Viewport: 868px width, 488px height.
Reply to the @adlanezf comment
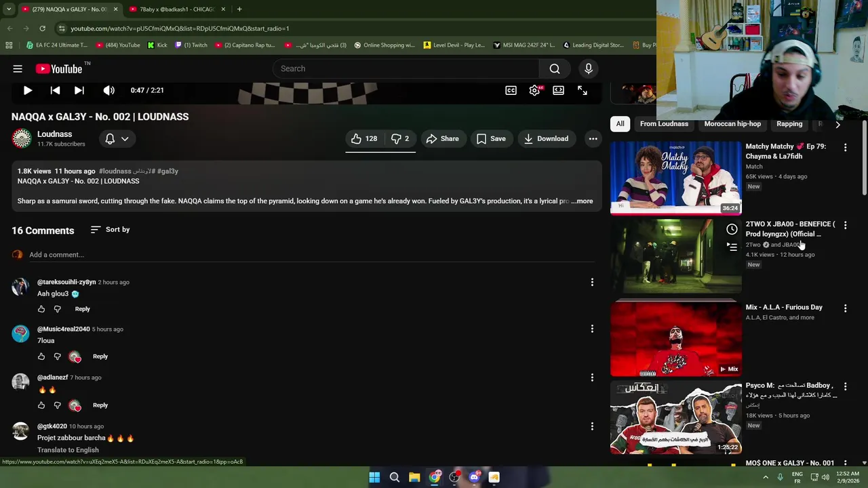(100, 405)
